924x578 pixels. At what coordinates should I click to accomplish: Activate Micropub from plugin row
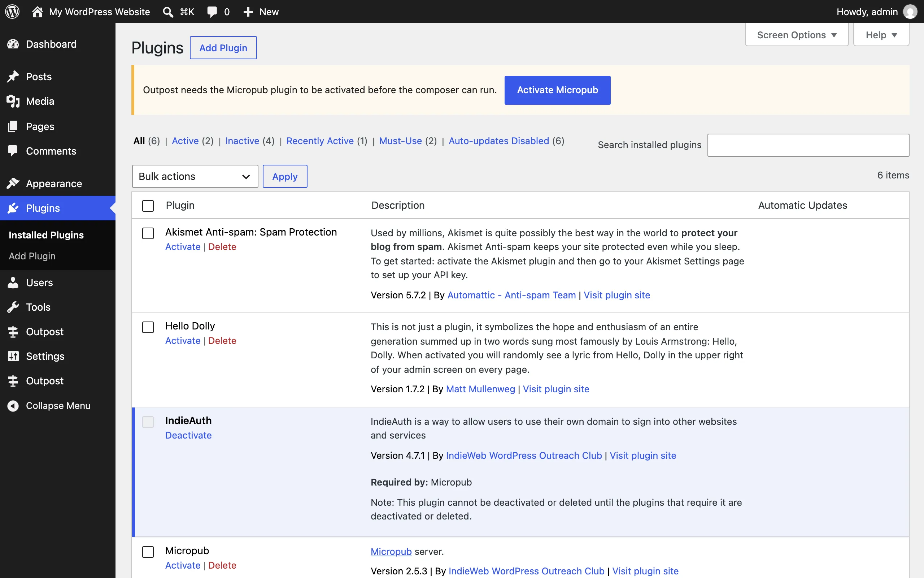pos(183,565)
